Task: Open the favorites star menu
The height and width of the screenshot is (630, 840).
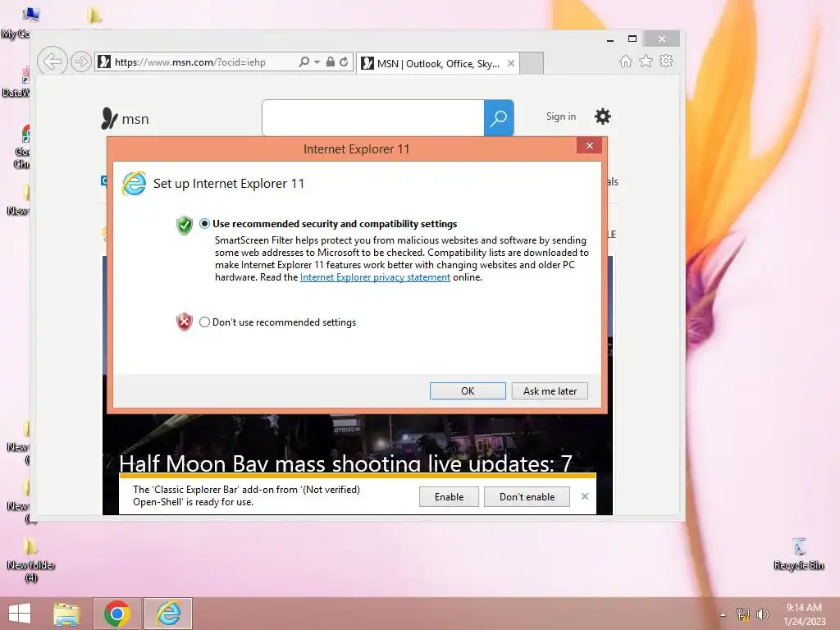Action: click(x=646, y=61)
